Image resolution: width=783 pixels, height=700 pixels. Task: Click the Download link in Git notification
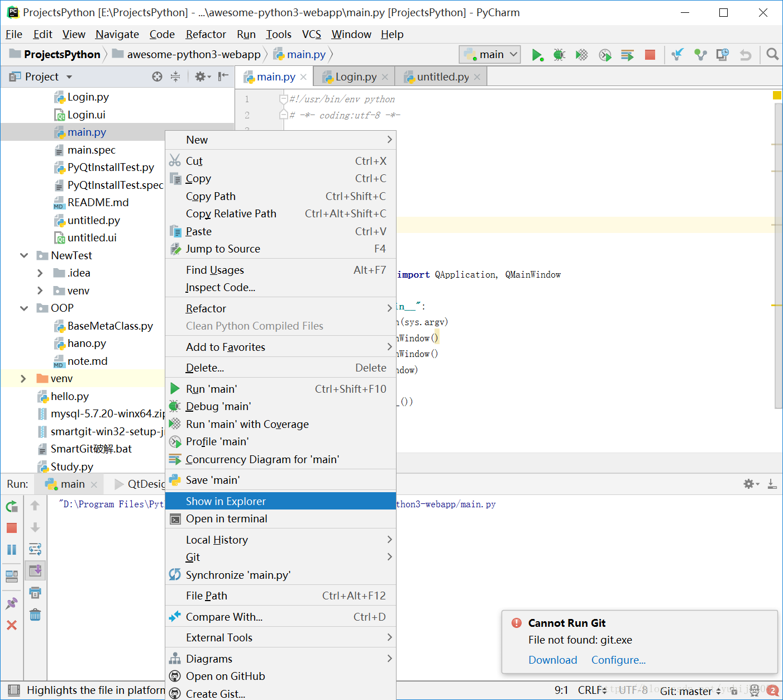(x=552, y=660)
